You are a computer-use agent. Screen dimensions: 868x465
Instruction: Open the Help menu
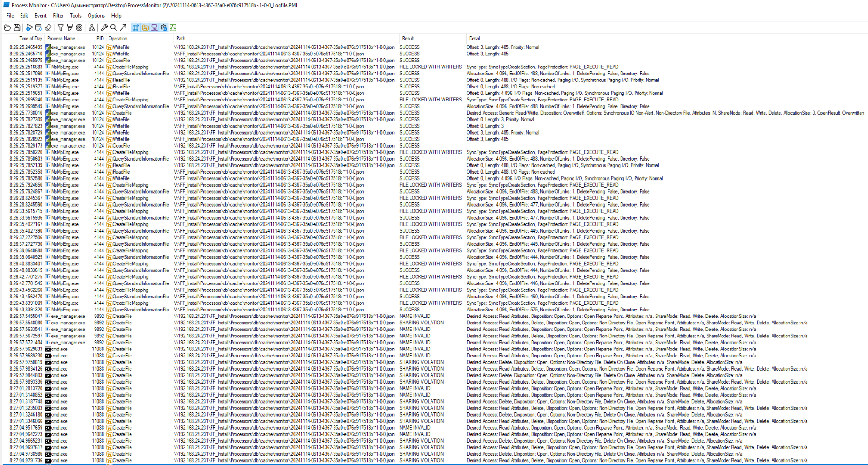[116, 16]
